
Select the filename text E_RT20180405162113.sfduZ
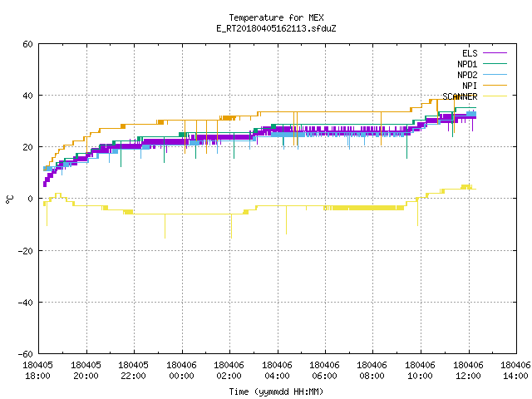pyautogui.click(x=276, y=28)
